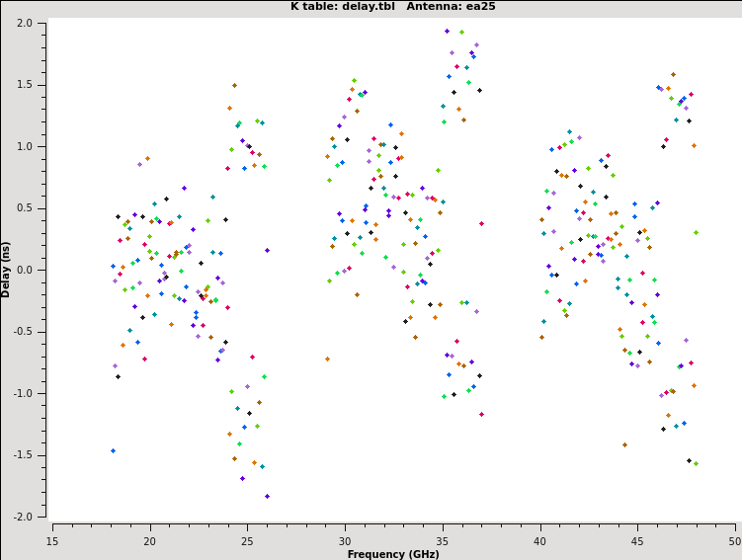The height and width of the screenshot is (560, 742).
Task: Click the x-axis tick label '45'
Action: (x=637, y=540)
